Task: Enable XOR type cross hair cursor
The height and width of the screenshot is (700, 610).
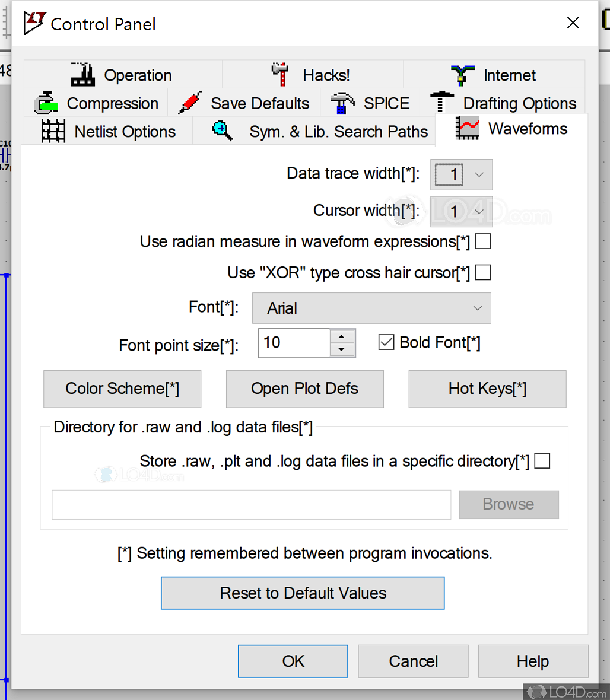Action: pyautogui.click(x=482, y=272)
